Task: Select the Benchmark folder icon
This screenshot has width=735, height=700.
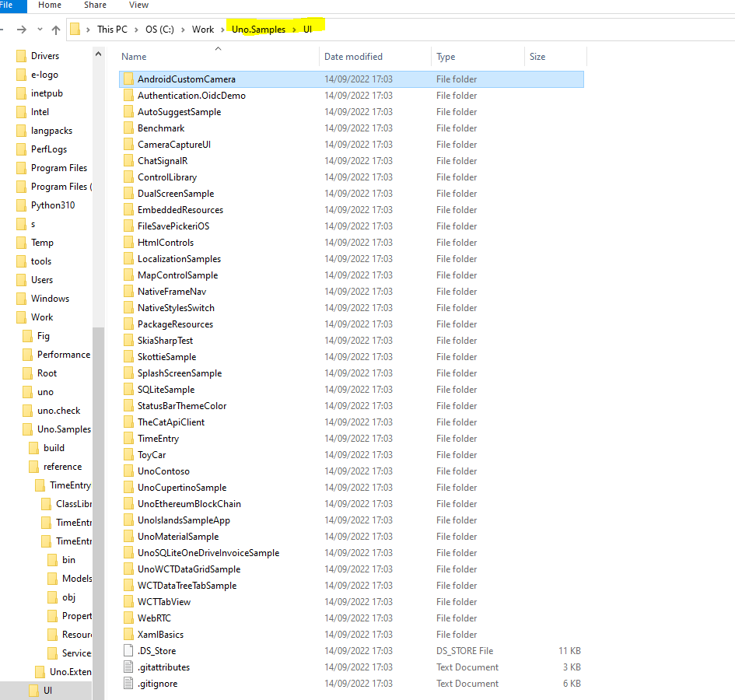Action: coord(128,128)
